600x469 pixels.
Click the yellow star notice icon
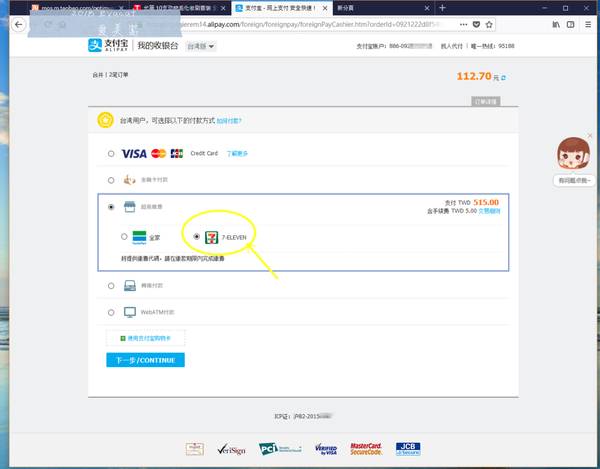(x=105, y=120)
